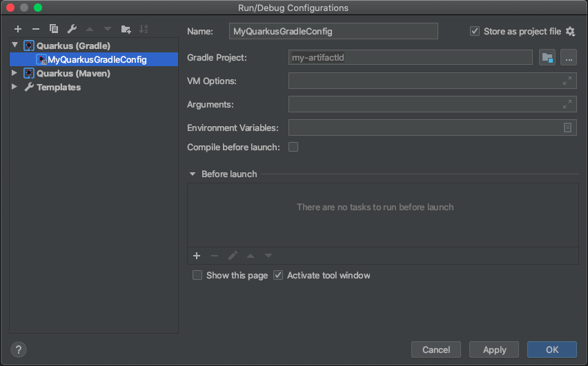The width and height of the screenshot is (588, 366).
Task: Click into the Gradle Project field
Action: click(x=410, y=57)
